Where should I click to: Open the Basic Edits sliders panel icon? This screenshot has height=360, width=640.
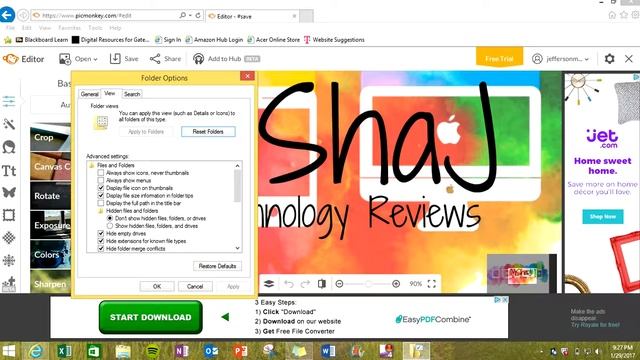pos(9,101)
